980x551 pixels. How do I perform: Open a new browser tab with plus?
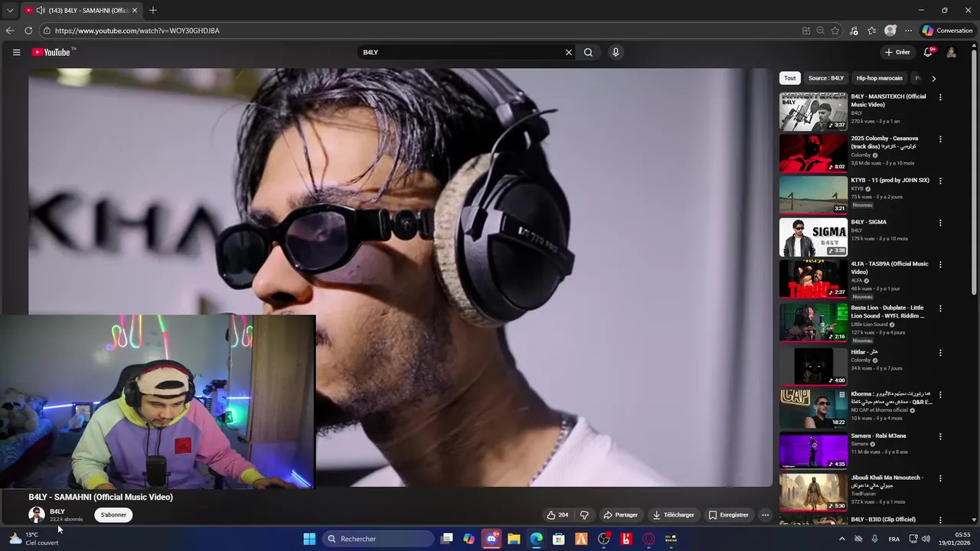(153, 10)
